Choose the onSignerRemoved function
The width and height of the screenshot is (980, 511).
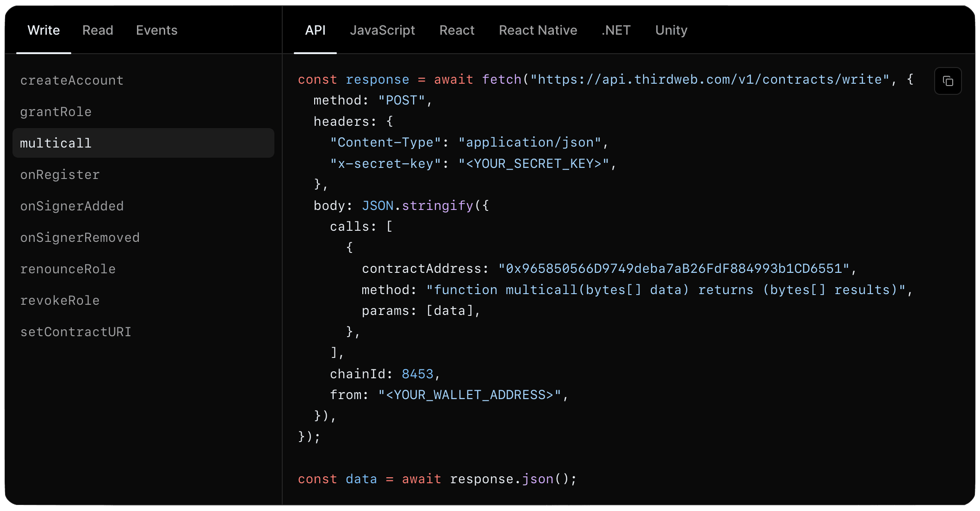(80, 238)
